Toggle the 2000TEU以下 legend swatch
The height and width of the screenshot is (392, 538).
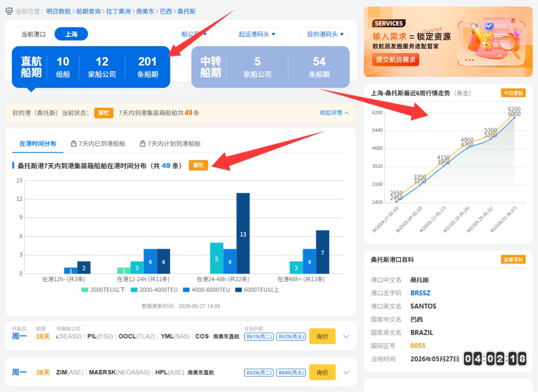point(85,290)
